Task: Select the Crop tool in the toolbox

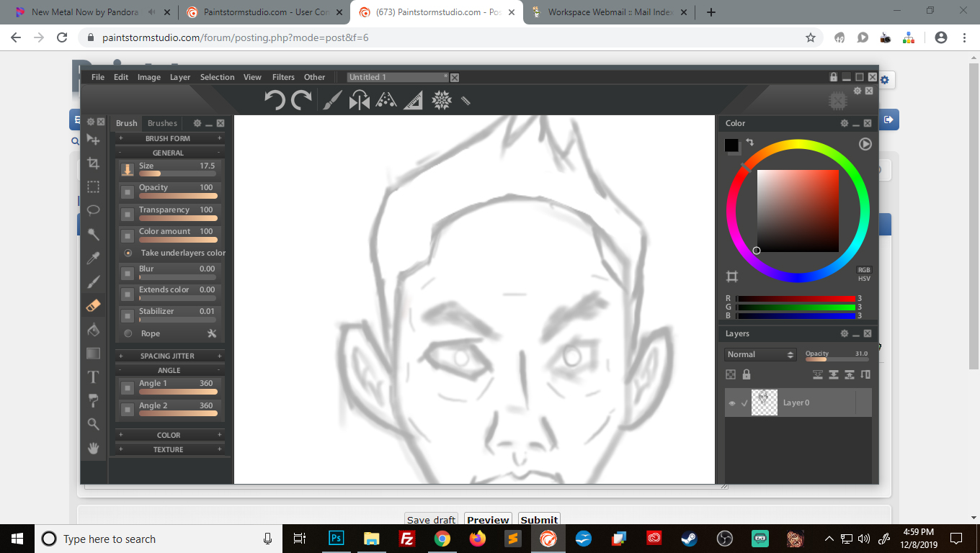Action: click(93, 163)
